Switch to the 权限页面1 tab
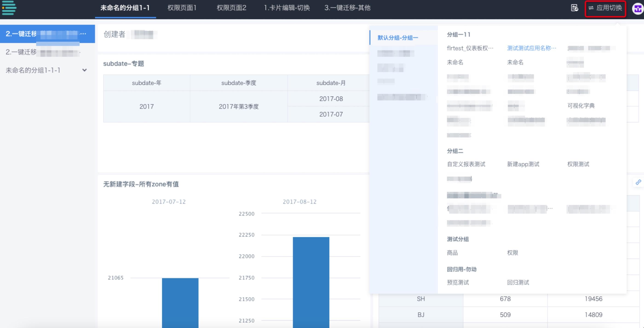Viewport: 644px width, 328px height. tap(182, 8)
